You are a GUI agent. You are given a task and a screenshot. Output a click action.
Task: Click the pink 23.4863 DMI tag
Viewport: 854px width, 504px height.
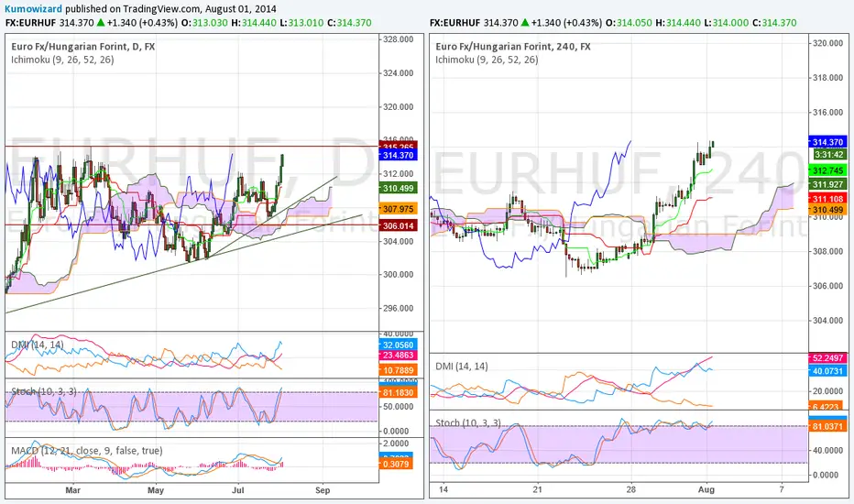pyautogui.click(x=398, y=356)
